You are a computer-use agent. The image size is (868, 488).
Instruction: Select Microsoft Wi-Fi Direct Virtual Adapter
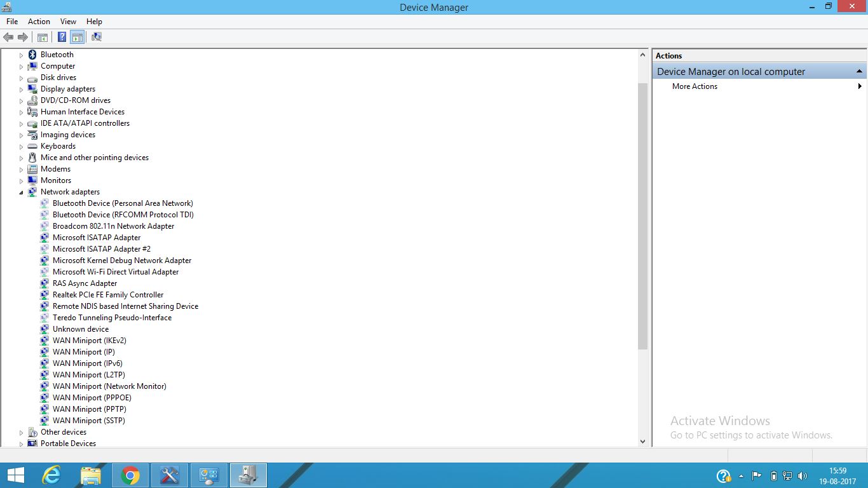pyautogui.click(x=116, y=272)
